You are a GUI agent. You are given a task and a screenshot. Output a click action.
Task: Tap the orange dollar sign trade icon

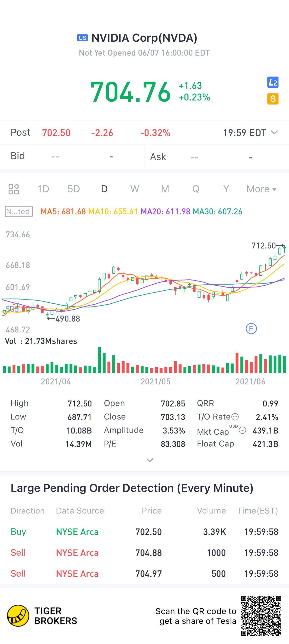[x=273, y=99]
